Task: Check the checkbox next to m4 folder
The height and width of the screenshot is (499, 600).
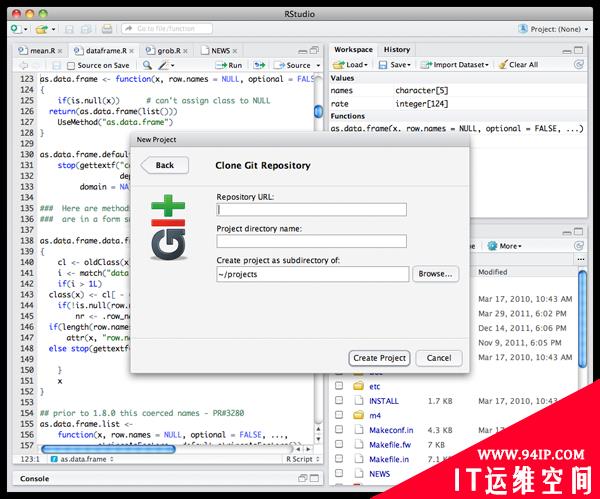Action: click(339, 415)
